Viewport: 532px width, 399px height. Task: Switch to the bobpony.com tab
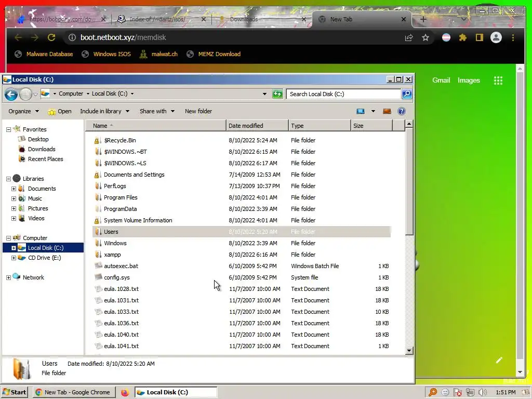point(61,19)
